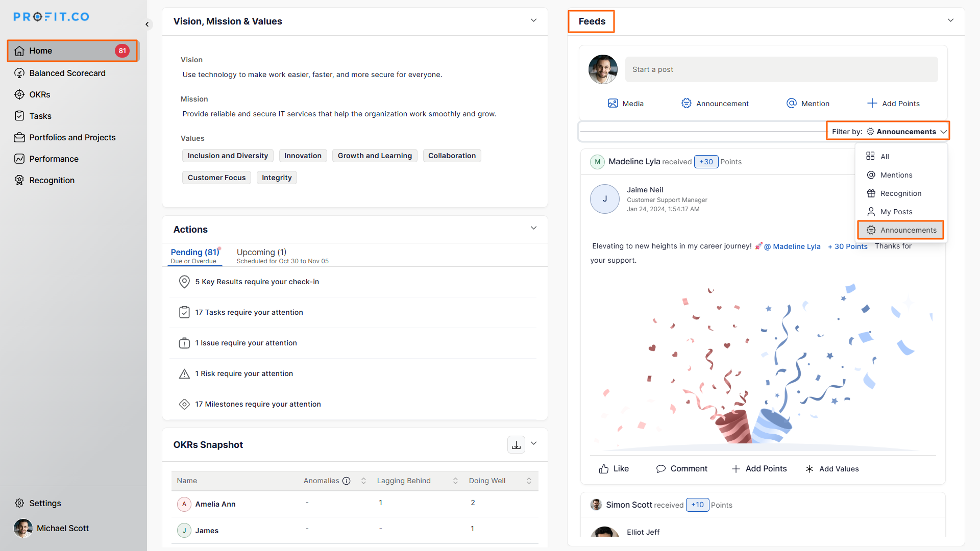Click the Media icon under Start a post
This screenshot has height=551, width=980.
(x=612, y=104)
